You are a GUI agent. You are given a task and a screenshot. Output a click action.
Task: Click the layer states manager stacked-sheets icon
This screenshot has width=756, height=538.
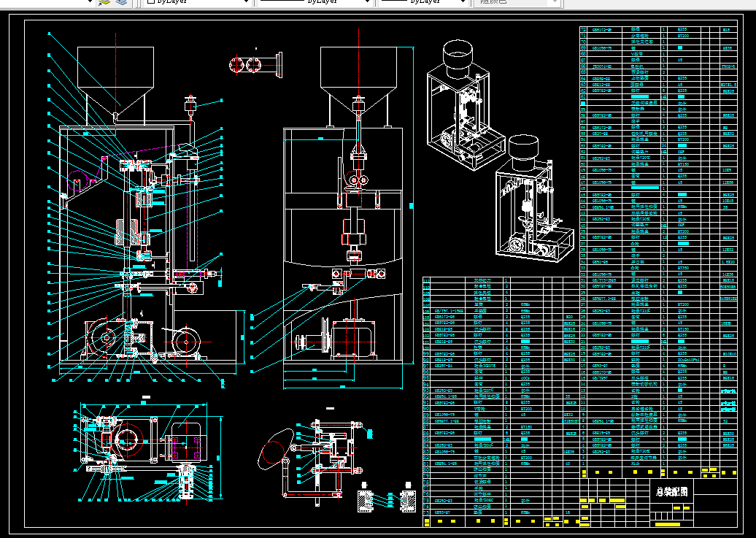click(123, 2)
